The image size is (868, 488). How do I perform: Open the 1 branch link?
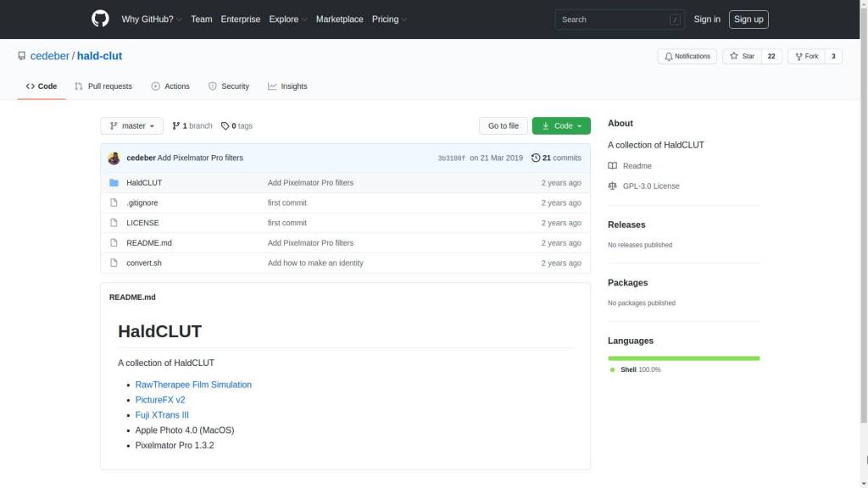192,125
